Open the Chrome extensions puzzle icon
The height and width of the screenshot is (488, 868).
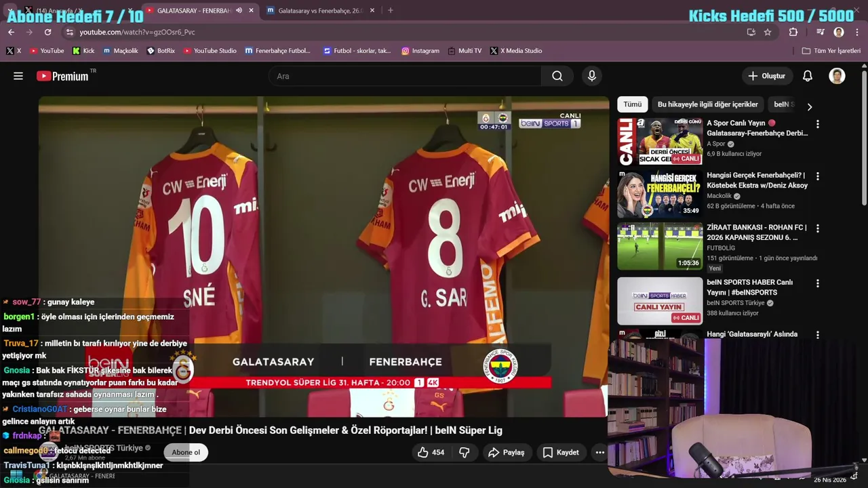pyautogui.click(x=793, y=32)
